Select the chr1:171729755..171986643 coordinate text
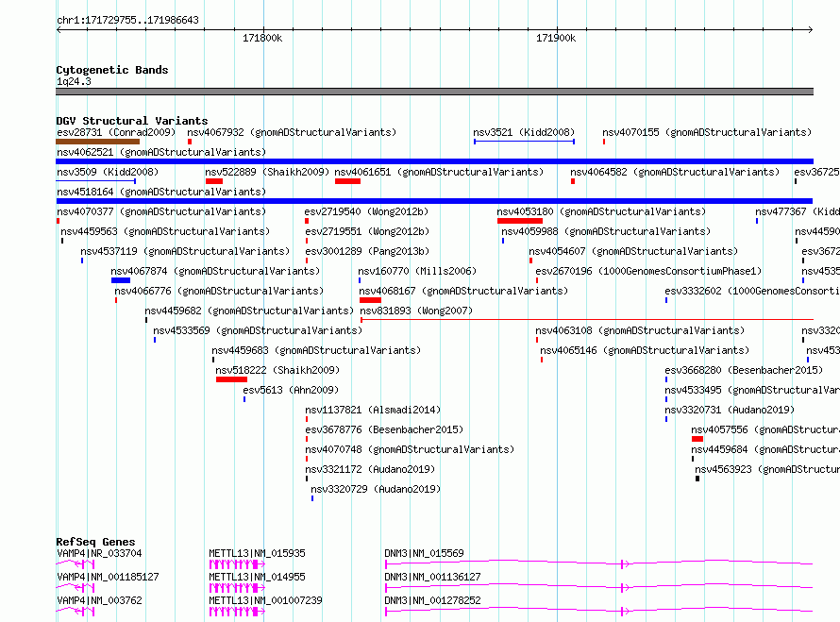 [127, 20]
